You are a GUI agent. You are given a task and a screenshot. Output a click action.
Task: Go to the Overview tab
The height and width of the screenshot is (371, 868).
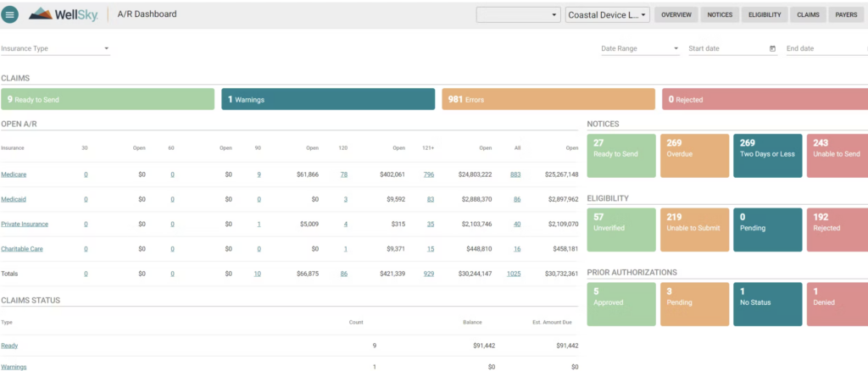click(676, 15)
